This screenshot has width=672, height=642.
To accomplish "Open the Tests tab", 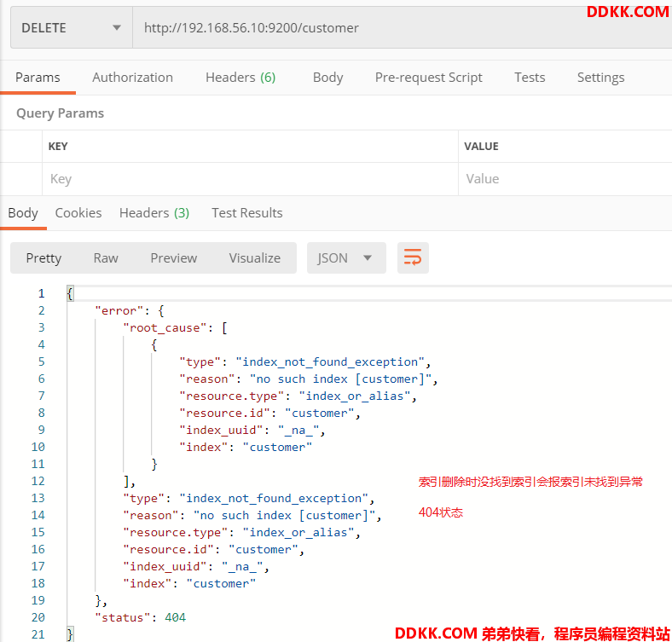I will [x=530, y=78].
